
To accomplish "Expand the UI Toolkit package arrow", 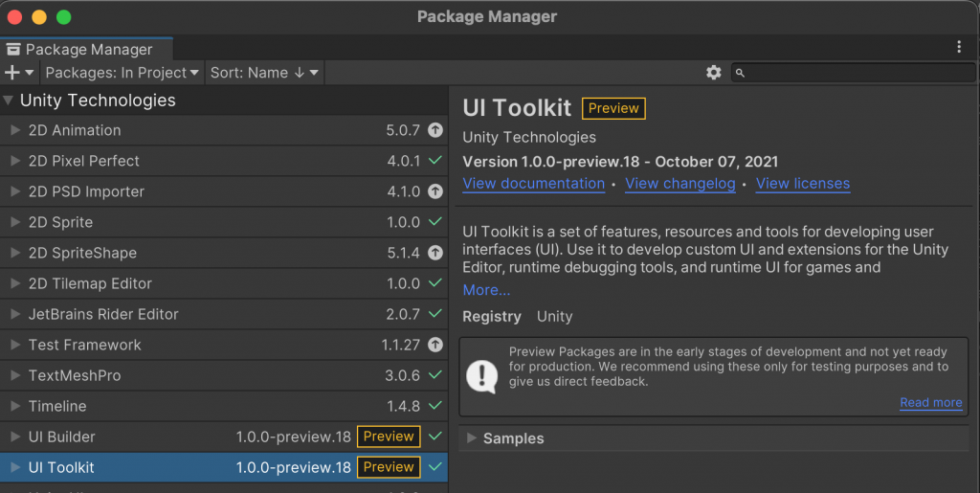I will click(x=15, y=467).
